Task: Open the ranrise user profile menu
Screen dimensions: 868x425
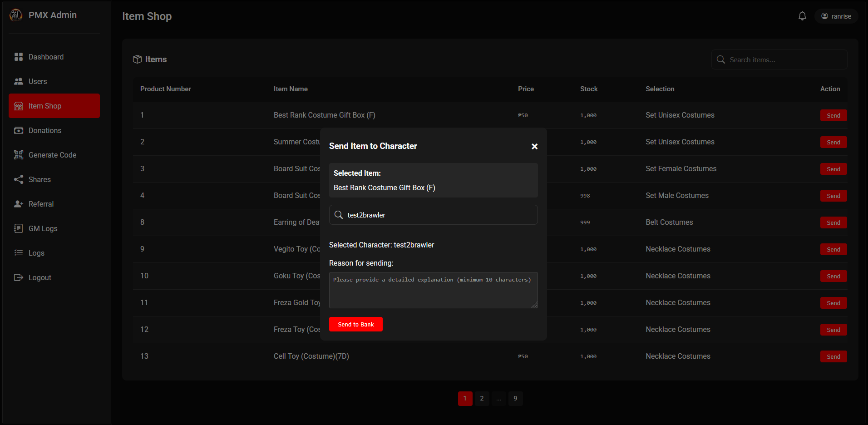Action: (x=836, y=16)
